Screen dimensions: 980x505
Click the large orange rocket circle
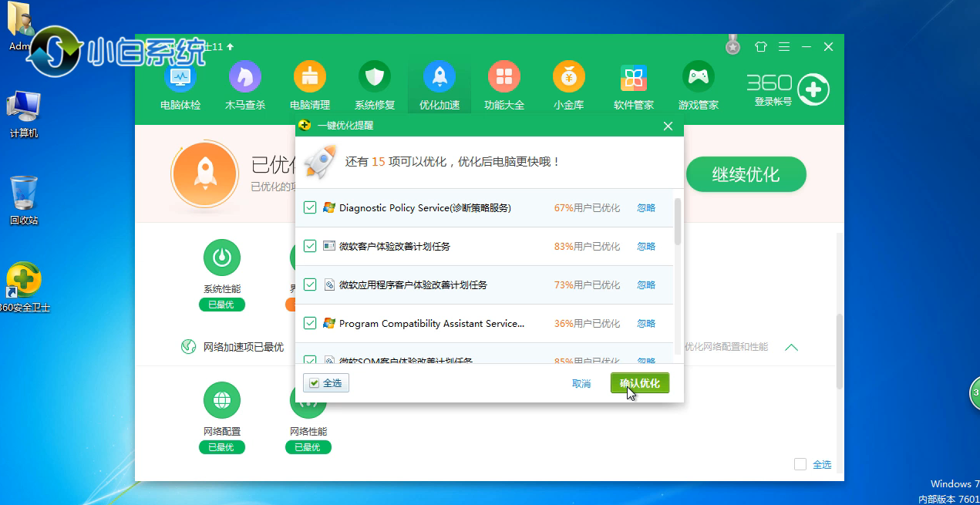point(205,174)
